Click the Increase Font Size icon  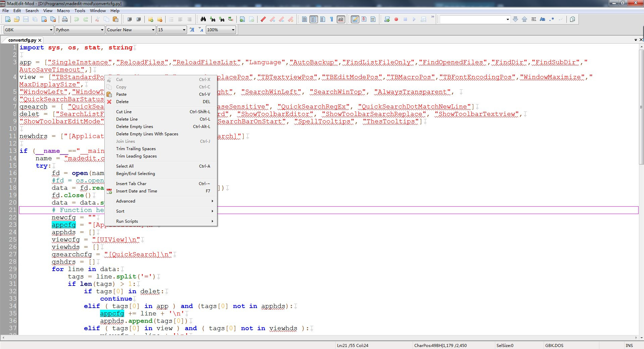pos(192,30)
